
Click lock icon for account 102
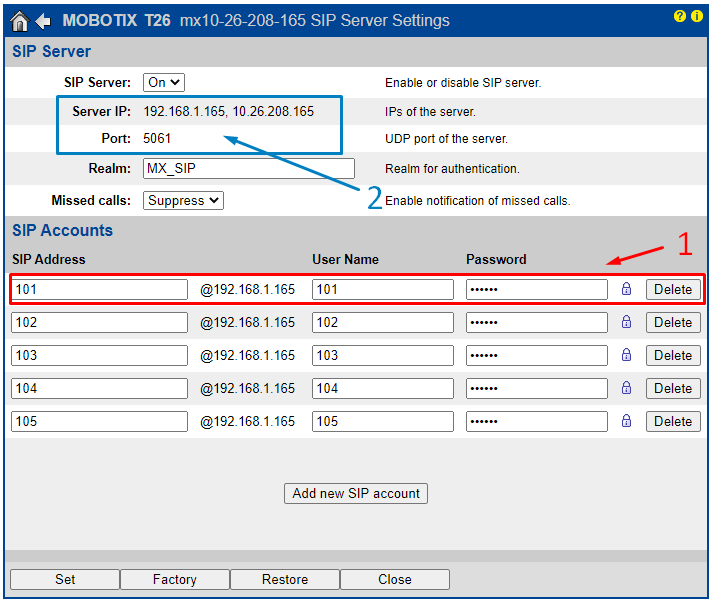coord(627,322)
